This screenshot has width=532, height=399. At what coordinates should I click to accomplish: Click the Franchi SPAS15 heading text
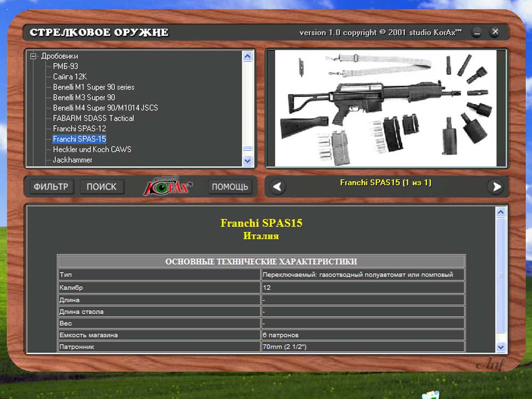(261, 223)
